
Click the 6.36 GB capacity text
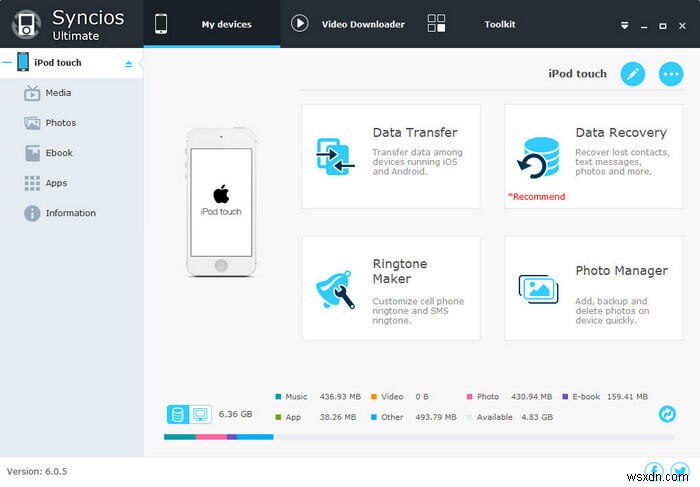pyautogui.click(x=235, y=414)
